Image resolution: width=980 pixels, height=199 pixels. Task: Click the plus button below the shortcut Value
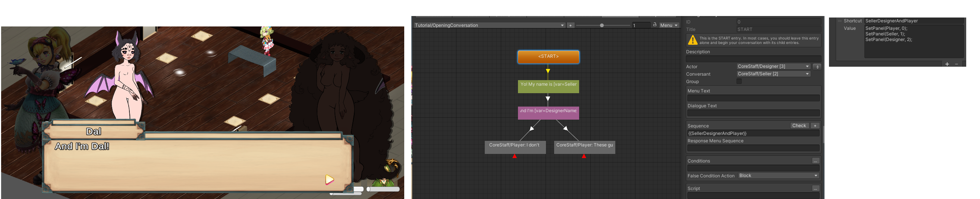(947, 64)
